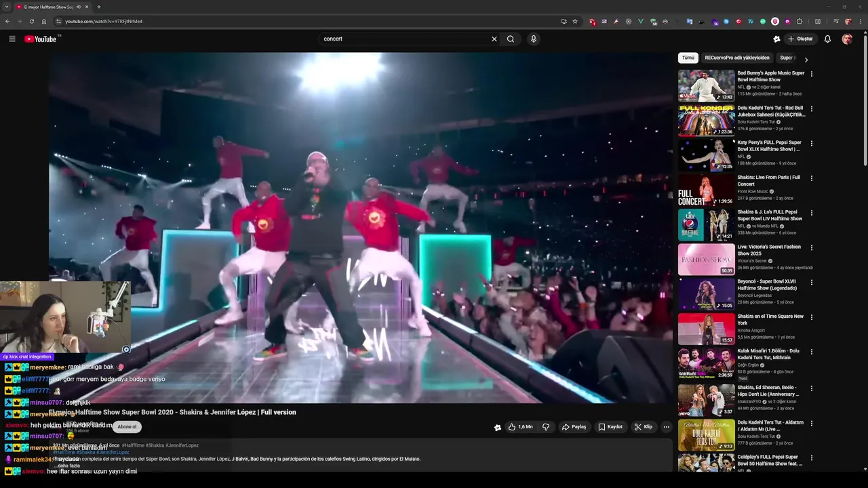This screenshot has height=488, width=868.
Task: Open options for Shakira Live From Paris
Action: [812, 178]
